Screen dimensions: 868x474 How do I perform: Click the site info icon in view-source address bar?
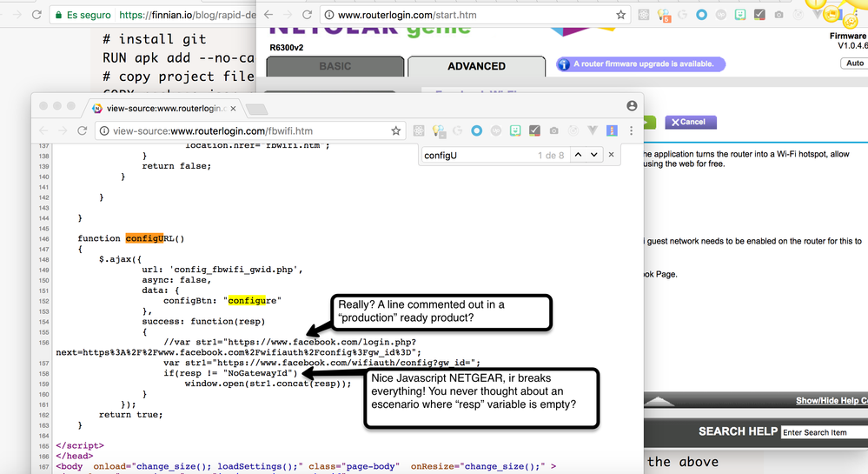pyautogui.click(x=103, y=130)
